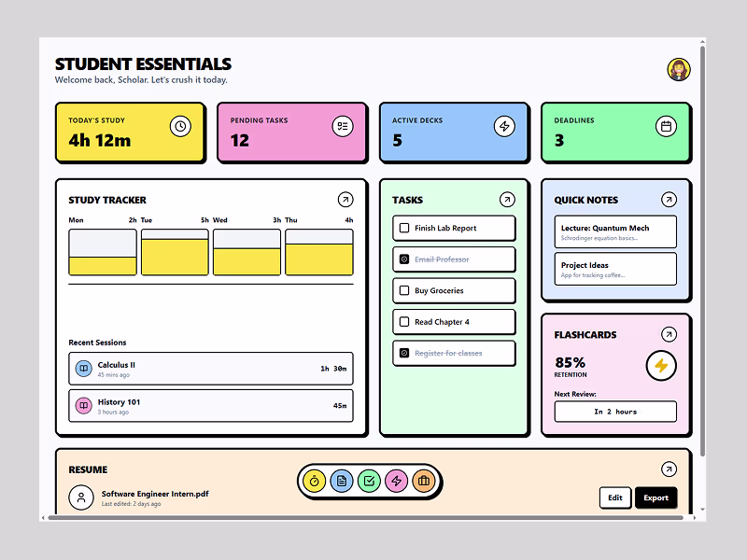Check the Finish Lab Report checkbox
Screen dimensions: 747x560
404,228
